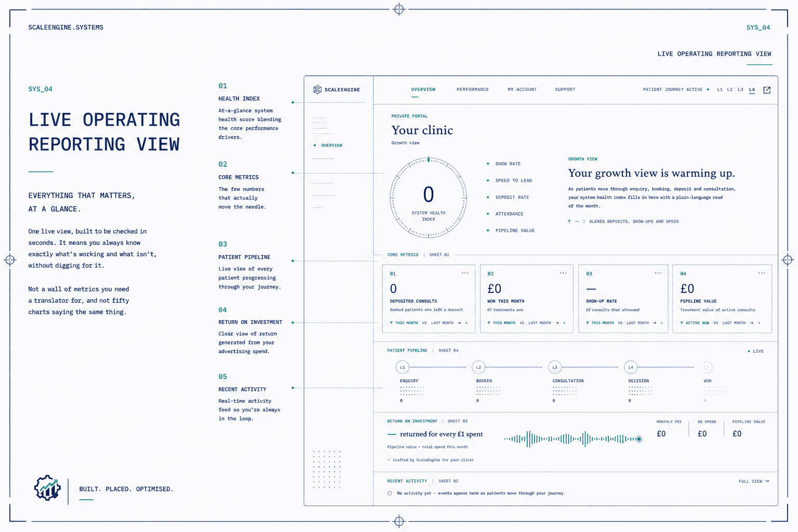Screen dimensions: 798x532
Task: Click the Live indicator in Patient Pipeline
Action: (x=755, y=352)
